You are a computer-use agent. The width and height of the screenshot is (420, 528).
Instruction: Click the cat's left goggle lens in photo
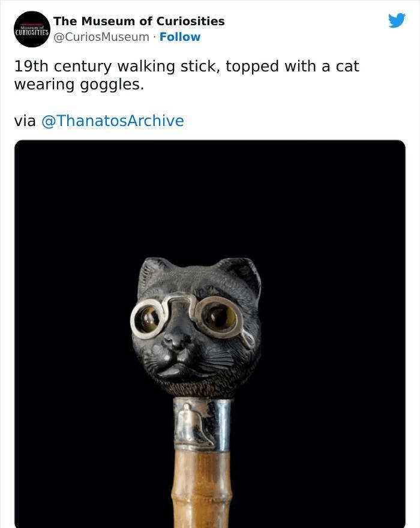(x=148, y=317)
